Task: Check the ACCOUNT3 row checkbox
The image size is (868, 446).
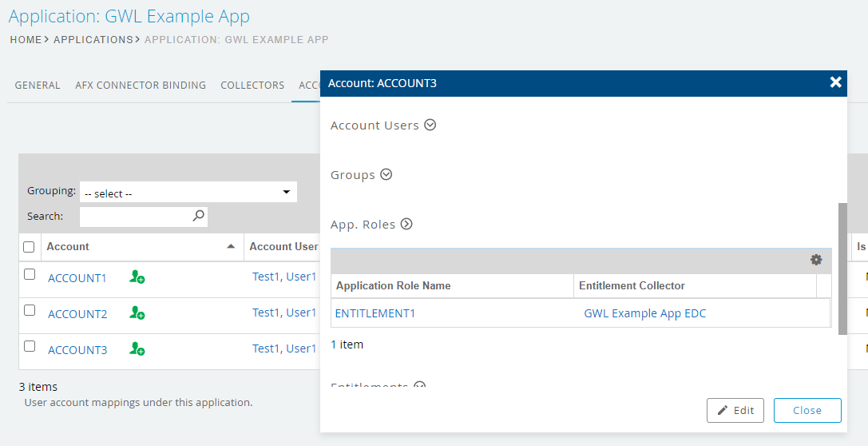Action: pyautogui.click(x=30, y=346)
